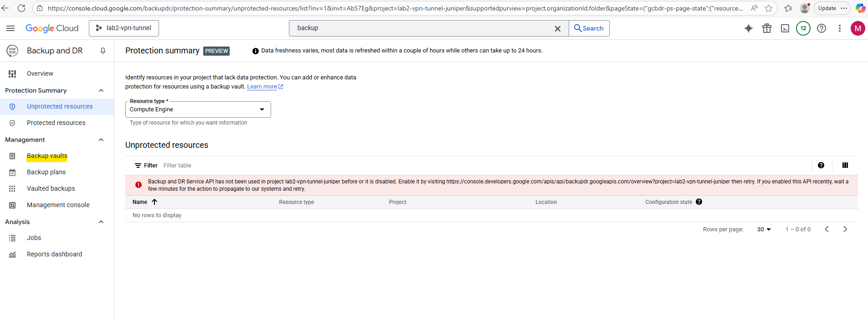
Task: Go to Backup vaults page
Action: [x=47, y=156]
